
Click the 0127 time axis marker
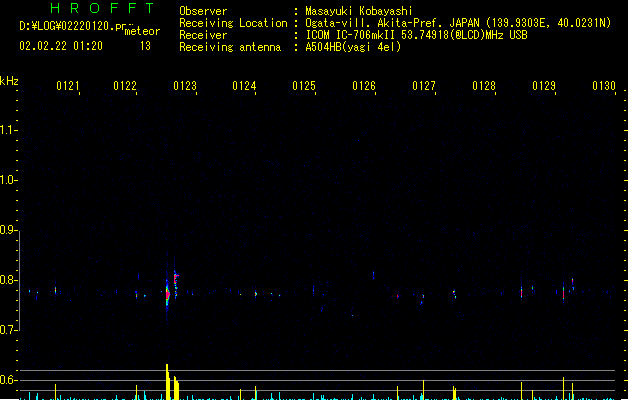click(424, 86)
